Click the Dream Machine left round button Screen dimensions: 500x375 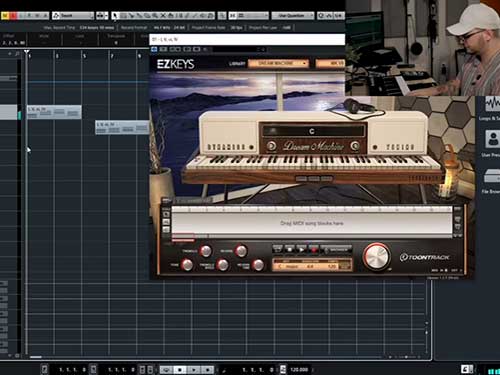tap(271, 146)
